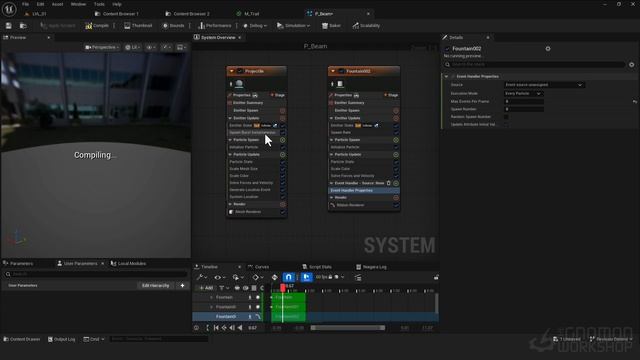
Task: Open the Event Handler Source dropdown in Details
Action: [544, 85]
